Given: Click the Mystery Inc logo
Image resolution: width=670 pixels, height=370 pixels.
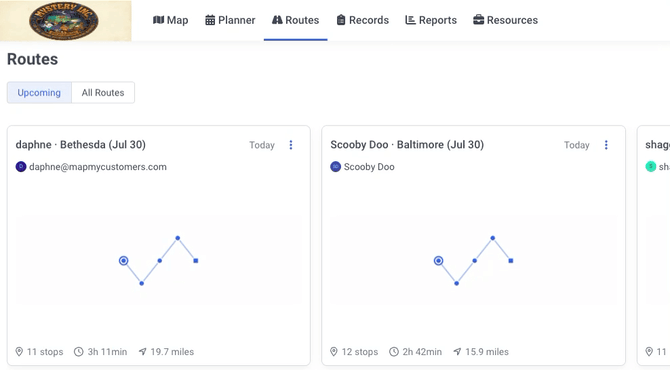Looking at the screenshot, I should click(64, 21).
